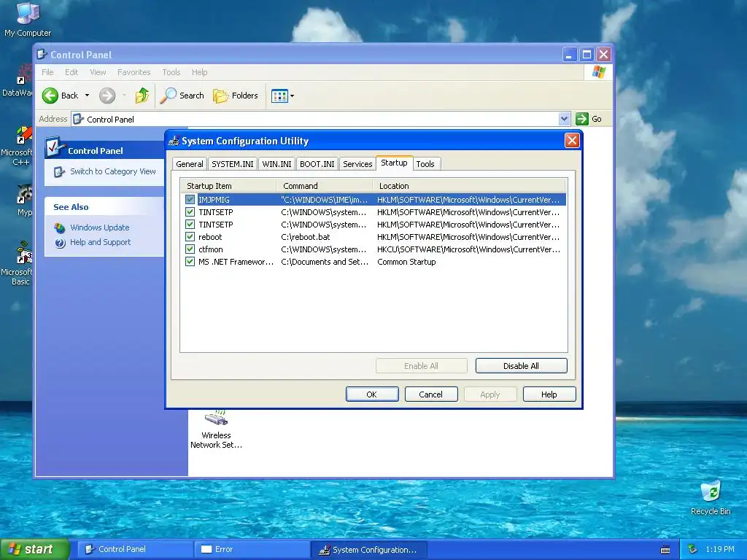Switch to the Tools tab
Image resolution: width=747 pixels, height=560 pixels.
point(425,164)
